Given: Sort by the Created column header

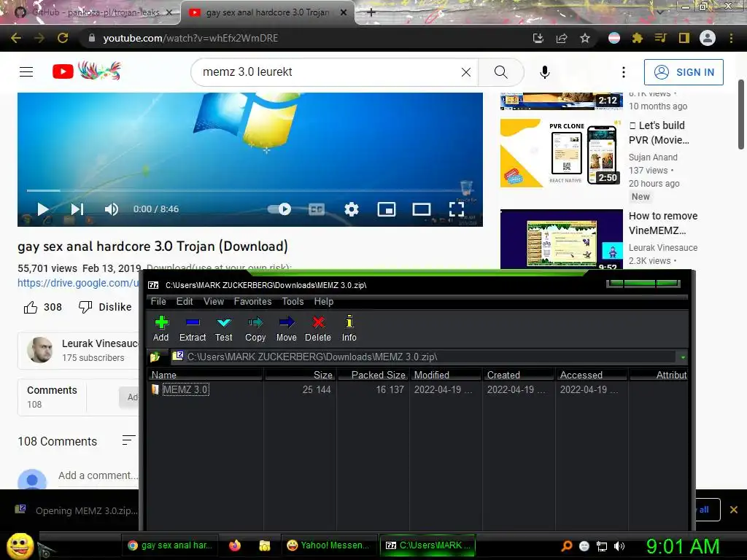Looking at the screenshot, I should click(x=519, y=375).
